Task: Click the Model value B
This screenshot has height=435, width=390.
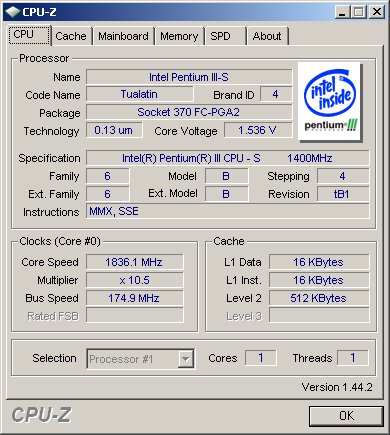Action: pyautogui.click(x=226, y=176)
